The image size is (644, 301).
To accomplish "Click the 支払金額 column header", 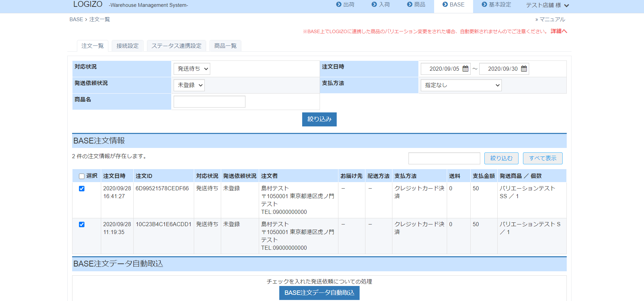I will click(484, 176).
